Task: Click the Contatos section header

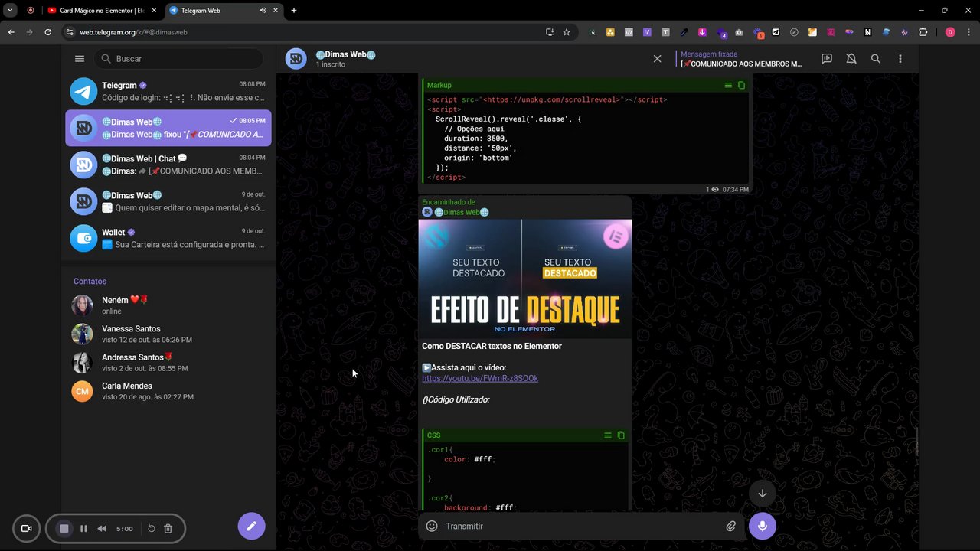Action: point(90,282)
